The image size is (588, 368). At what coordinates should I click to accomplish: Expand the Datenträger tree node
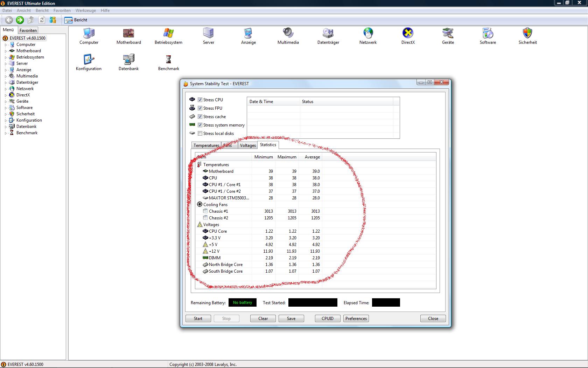click(x=6, y=83)
